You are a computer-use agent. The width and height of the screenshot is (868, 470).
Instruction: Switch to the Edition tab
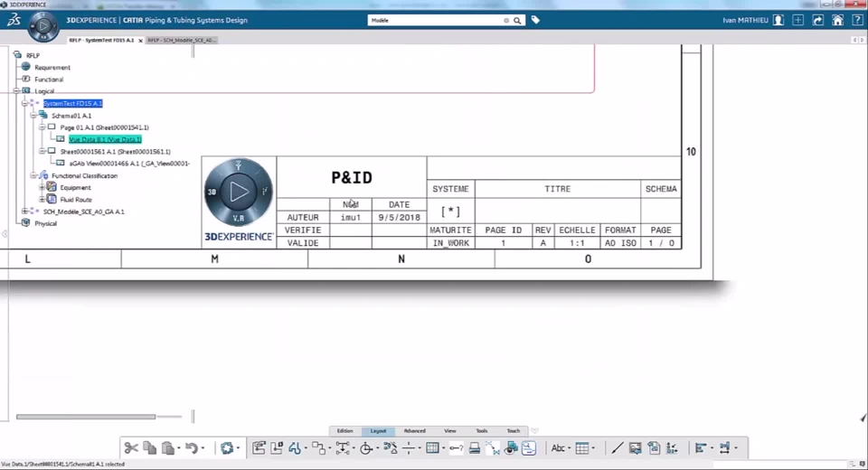344,431
